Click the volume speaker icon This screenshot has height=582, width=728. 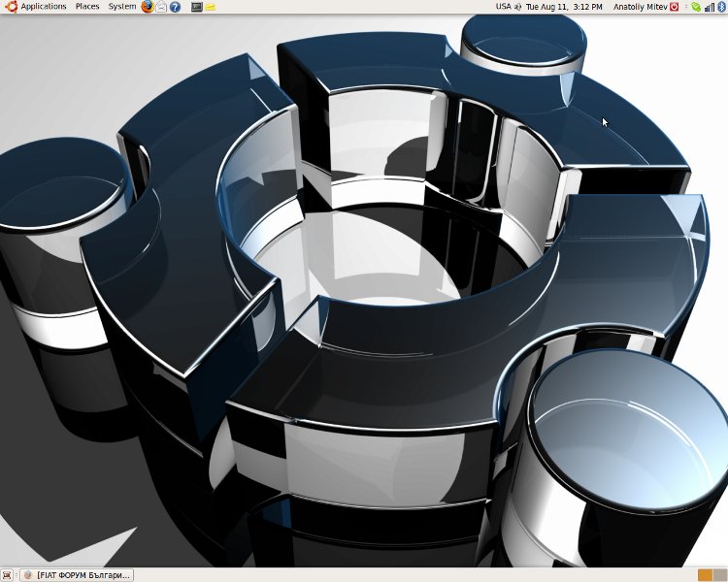[517, 7]
